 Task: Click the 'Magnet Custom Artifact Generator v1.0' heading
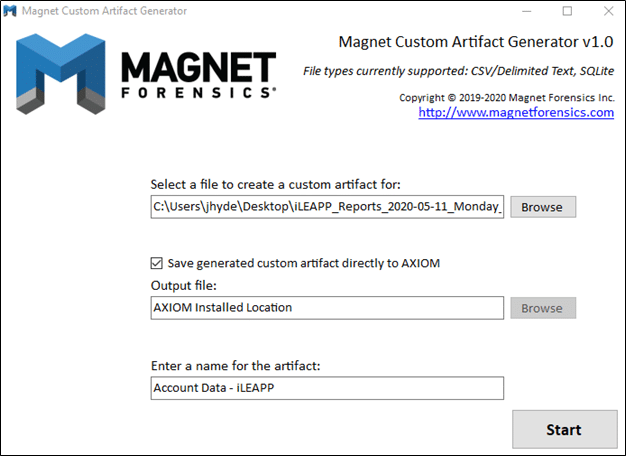click(476, 42)
